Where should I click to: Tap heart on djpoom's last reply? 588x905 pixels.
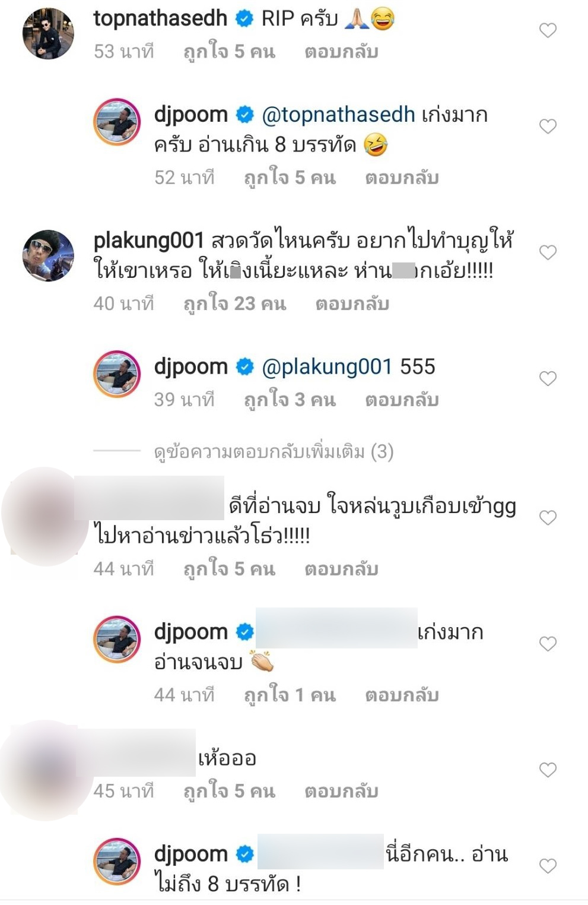click(548, 866)
